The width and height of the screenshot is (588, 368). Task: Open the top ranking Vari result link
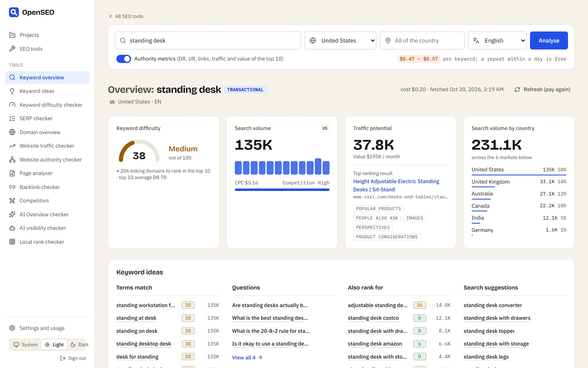coord(396,185)
